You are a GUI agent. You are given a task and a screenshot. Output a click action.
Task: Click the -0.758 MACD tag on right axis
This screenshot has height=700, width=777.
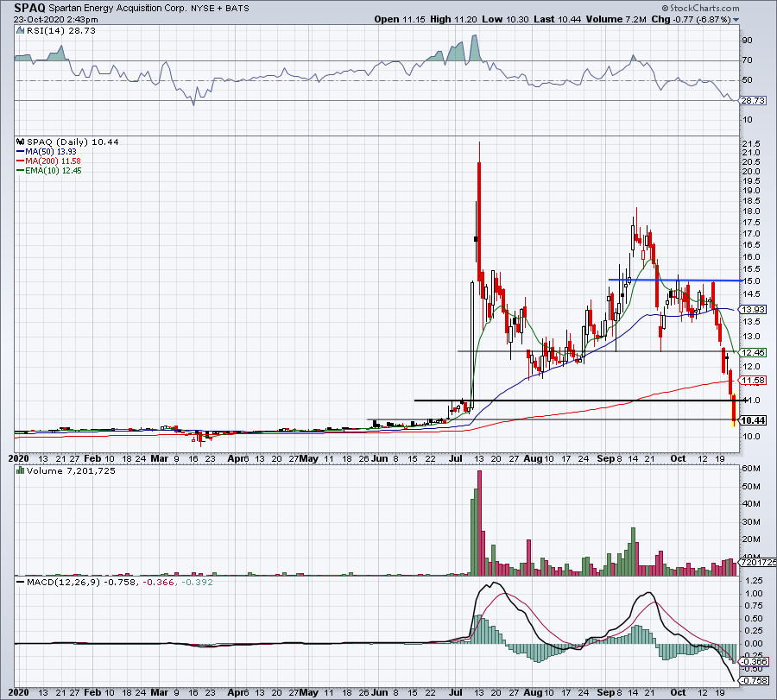755,681
